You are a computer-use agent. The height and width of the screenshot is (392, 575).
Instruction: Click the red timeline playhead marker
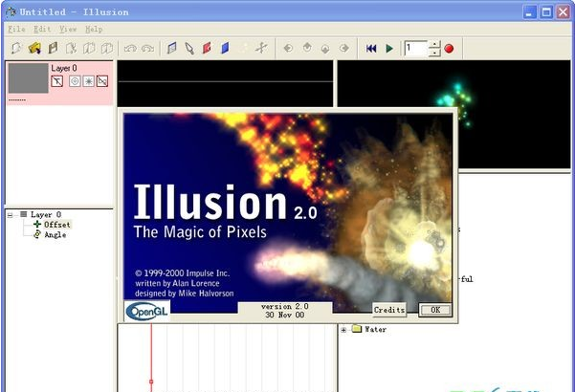(151, 381)
